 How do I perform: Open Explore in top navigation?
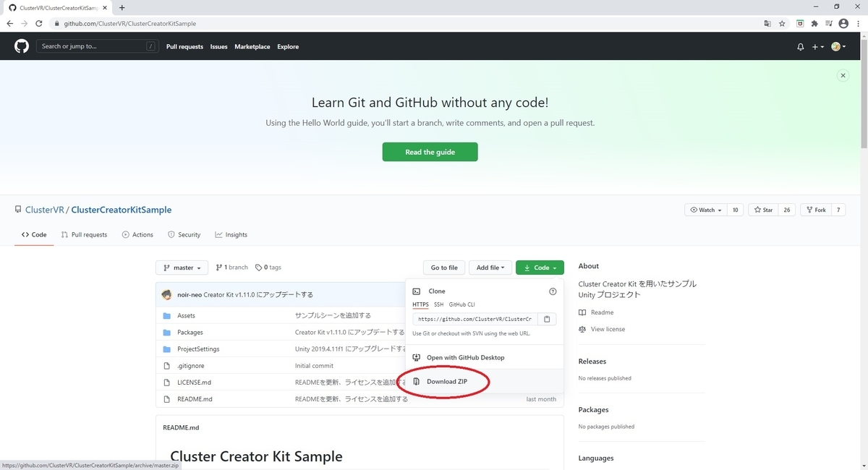tap(288, 46)
